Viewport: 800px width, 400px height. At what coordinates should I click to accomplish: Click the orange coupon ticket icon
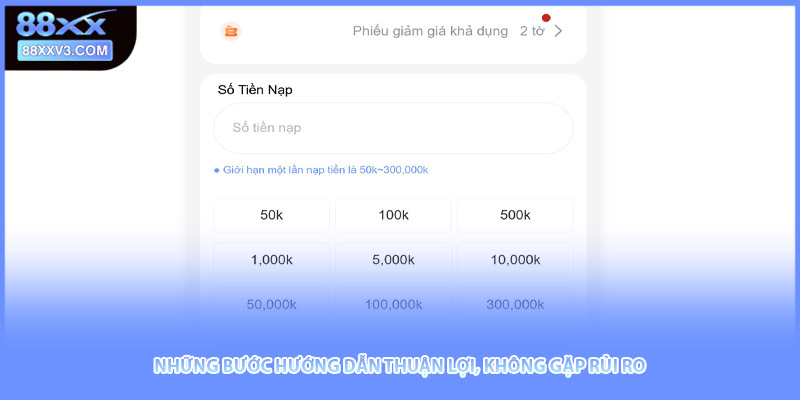[231, 31]
